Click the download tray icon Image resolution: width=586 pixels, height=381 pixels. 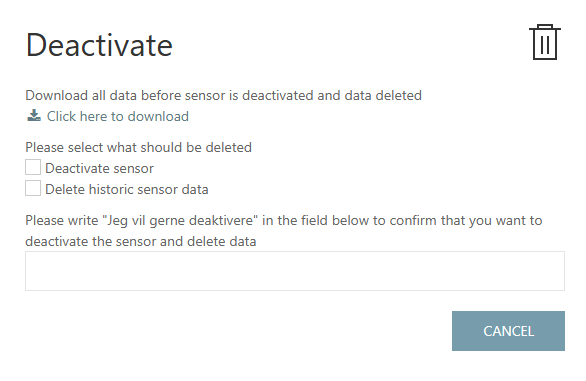[34, 116]
